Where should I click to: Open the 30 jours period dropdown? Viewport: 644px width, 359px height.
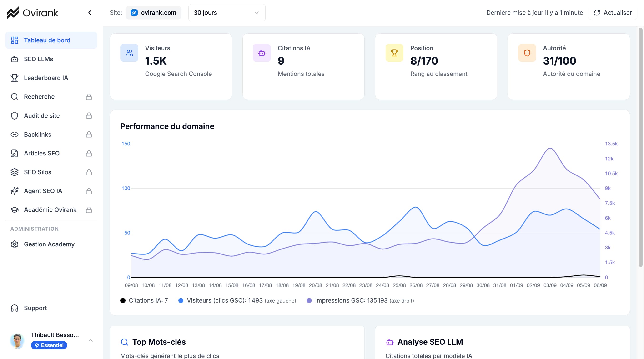[x=226, y=12]
